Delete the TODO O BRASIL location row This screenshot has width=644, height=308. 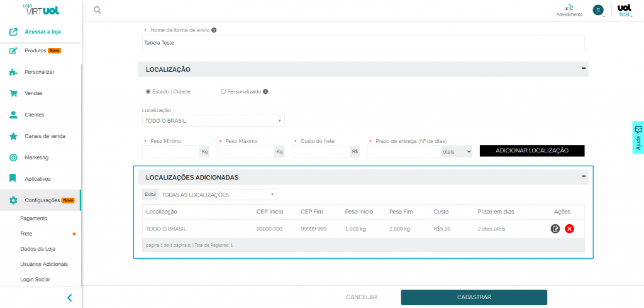[x=569, y=229]
